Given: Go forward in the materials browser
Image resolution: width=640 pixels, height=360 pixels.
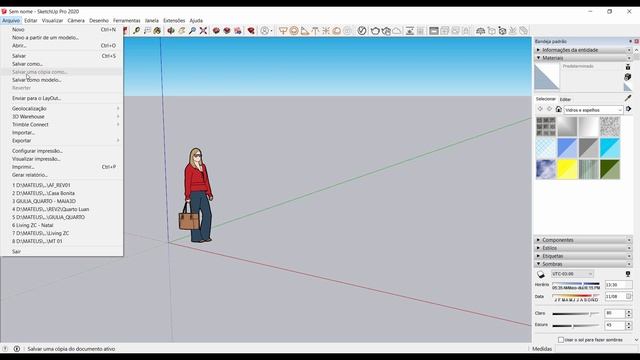Looking at the screenshot, I should click(549, 109).
